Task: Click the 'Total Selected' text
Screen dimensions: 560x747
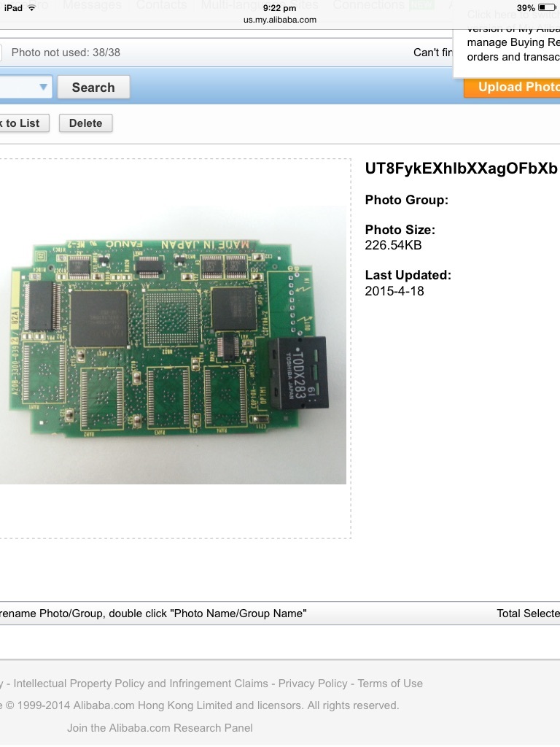Action: 528,613
